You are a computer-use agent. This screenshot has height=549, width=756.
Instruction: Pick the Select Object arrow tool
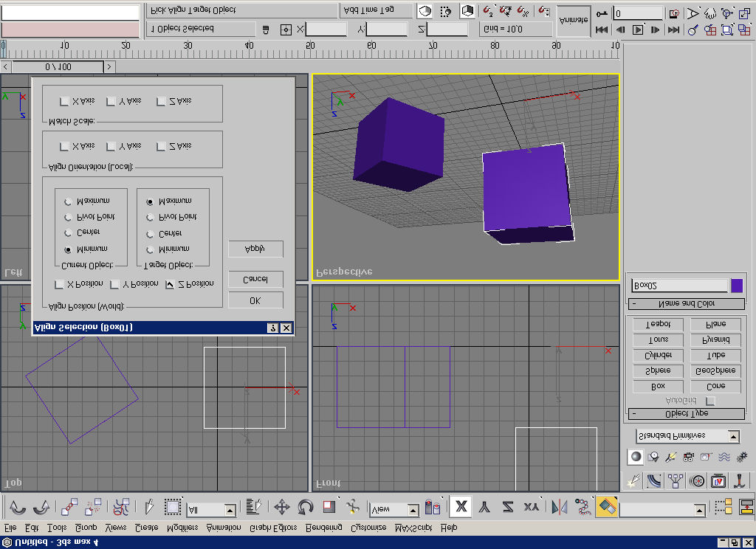point(148,507)
